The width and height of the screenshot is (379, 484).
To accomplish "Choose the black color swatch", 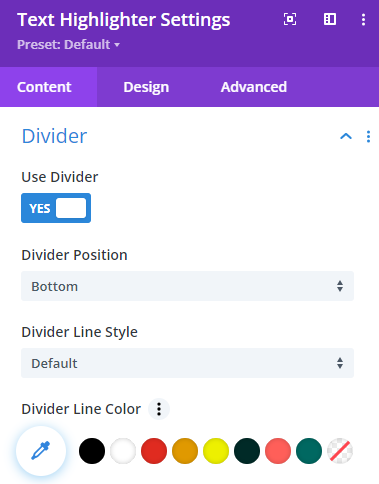I will coord(92,451).
